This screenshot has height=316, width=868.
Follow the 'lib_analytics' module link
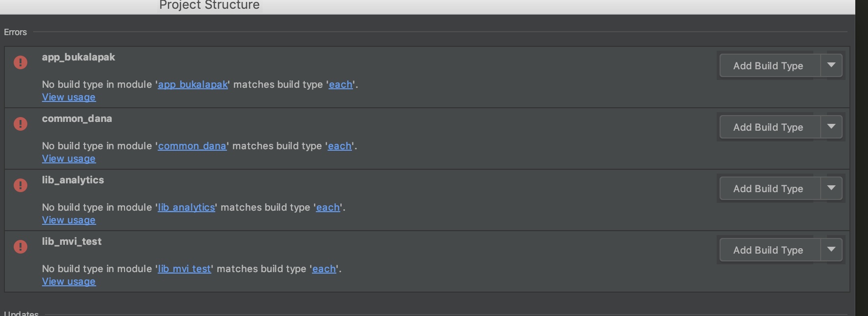click(x=186, y=208)
